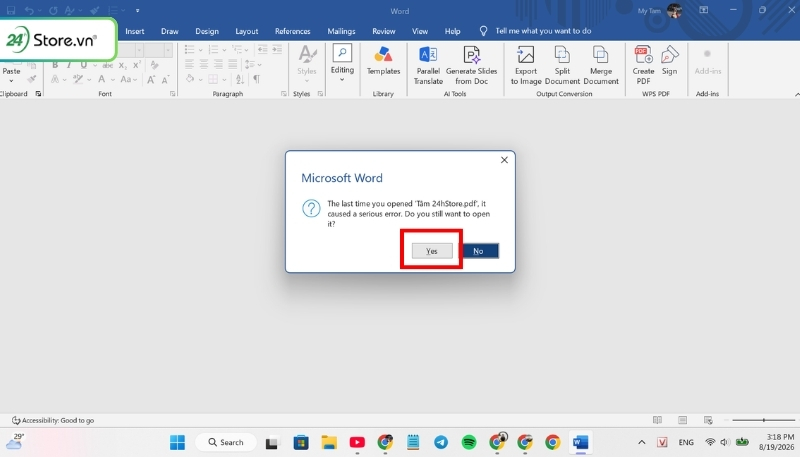
Task: Toggle Bold formatting
Action: pyautogui.click(x=55, y=65)
